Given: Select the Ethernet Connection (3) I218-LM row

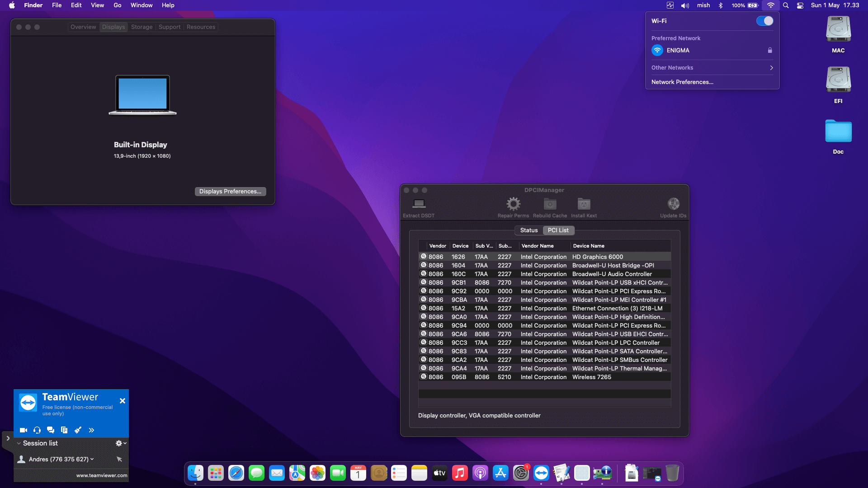Looking at the screenshot, I should (544, 308).
